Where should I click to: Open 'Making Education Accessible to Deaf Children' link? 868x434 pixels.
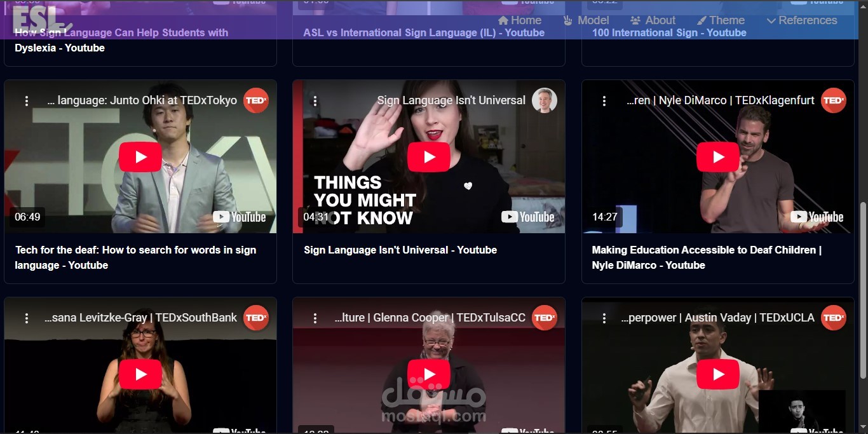pyautogui.click(x=707, y=257)
